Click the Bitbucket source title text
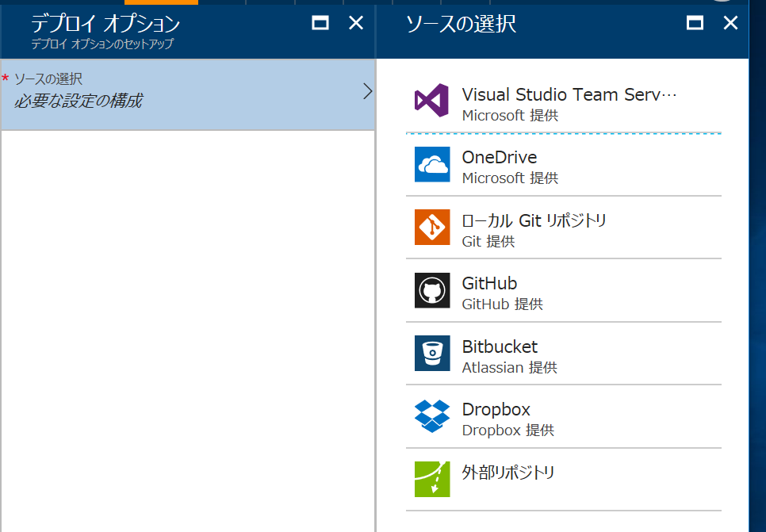Image resolution: width=766 pixels, height=532 pixels. pyautogui.click(x=500, y=346)
